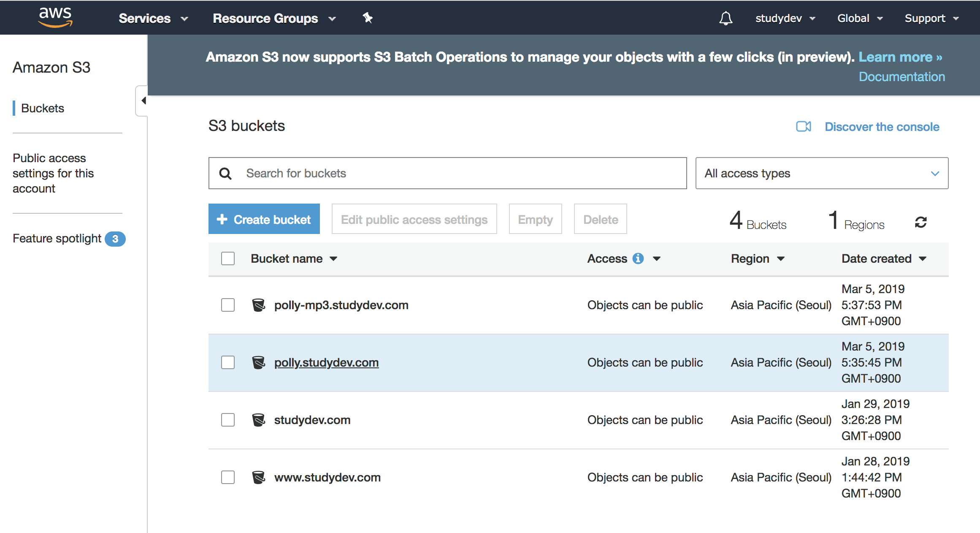This screenshot has width=980, height=533.
Task: Open the Support dropdown menu
Action: (x=932, y=18)
